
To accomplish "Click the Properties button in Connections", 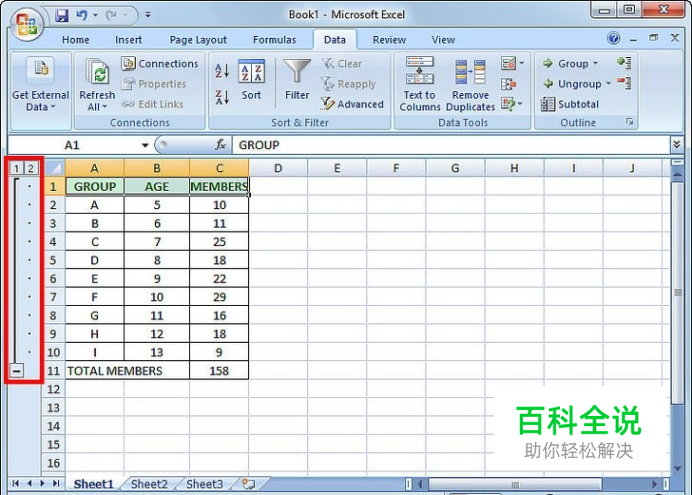I will pyautogui.click(x=154, y=84).
